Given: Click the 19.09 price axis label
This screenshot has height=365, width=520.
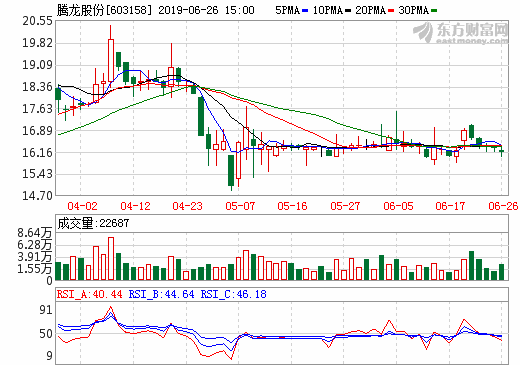Looking at the screenshot, I should coord(37,65).
